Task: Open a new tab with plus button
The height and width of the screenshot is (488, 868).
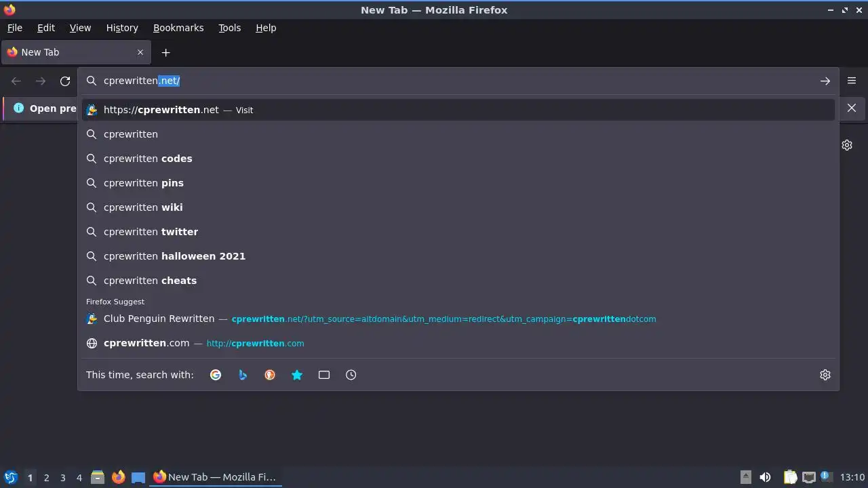Action: pos(165,52)
